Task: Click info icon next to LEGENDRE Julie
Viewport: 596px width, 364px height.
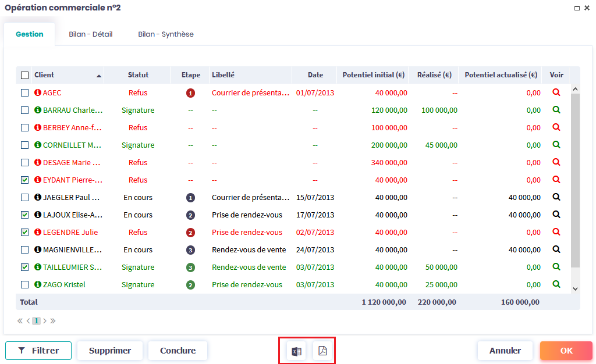Action: pyautogui.click(x=38, y=233)
